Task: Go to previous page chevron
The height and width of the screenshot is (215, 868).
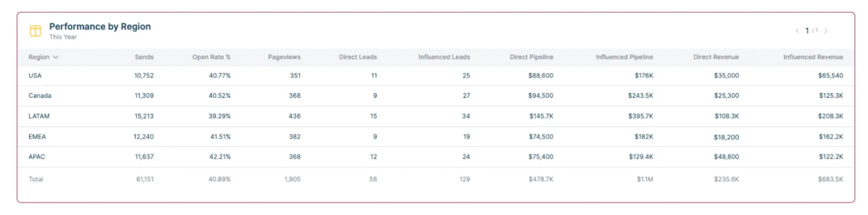Action: point(797,31)
